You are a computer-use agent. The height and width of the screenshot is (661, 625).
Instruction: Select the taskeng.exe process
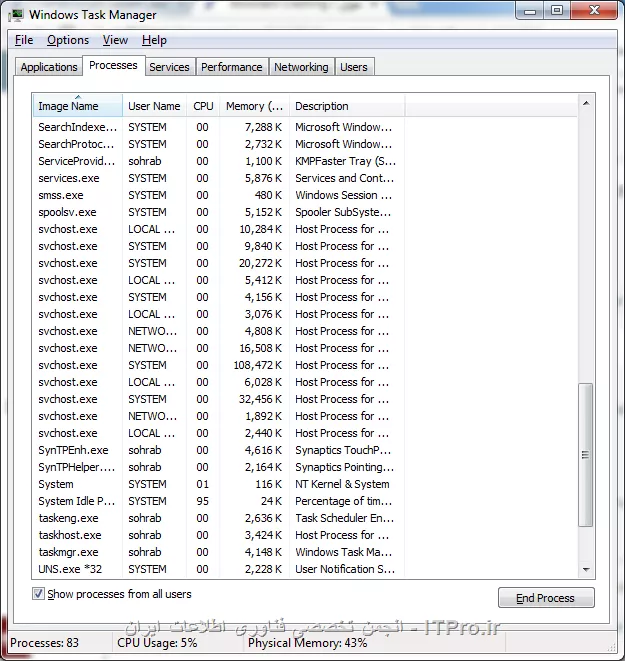pos(219,518)
